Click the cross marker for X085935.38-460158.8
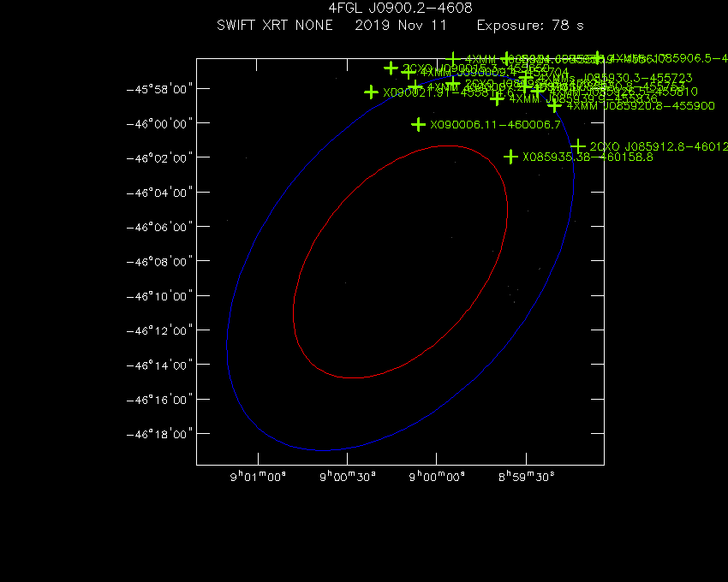The image size is (728, 582). click(510, 157)
